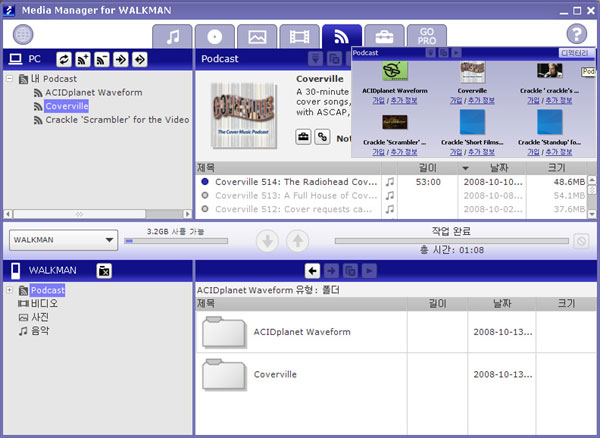Click the Coverville link chain button
This screenshot has width=600, height=438.
322,137
